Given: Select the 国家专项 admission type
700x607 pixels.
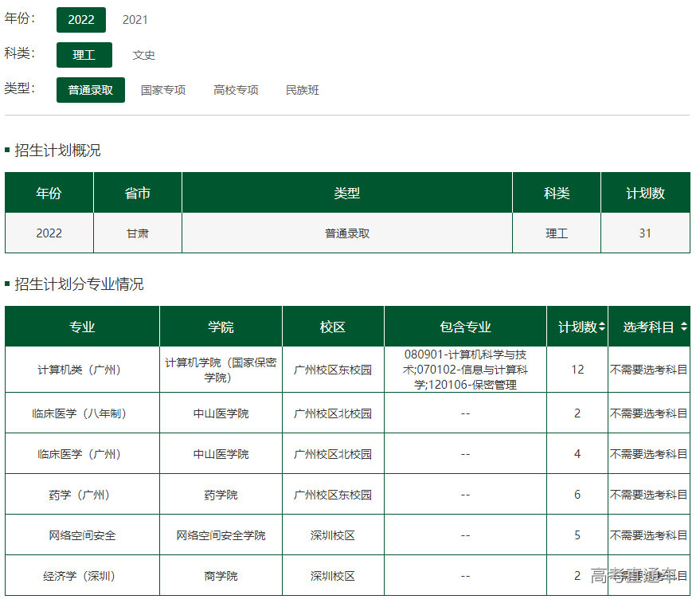Looking at the screenshot, I should pos(163,90).
